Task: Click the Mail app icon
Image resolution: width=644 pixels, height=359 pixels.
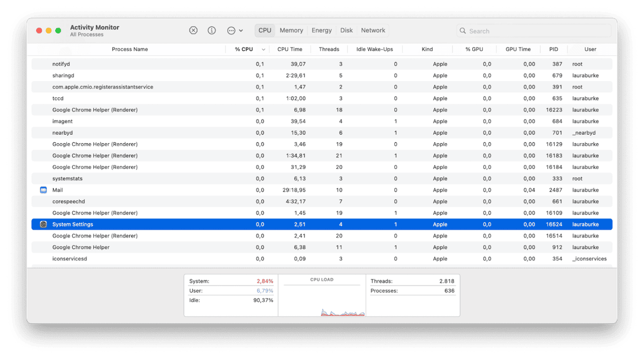Action: point(43,190)
